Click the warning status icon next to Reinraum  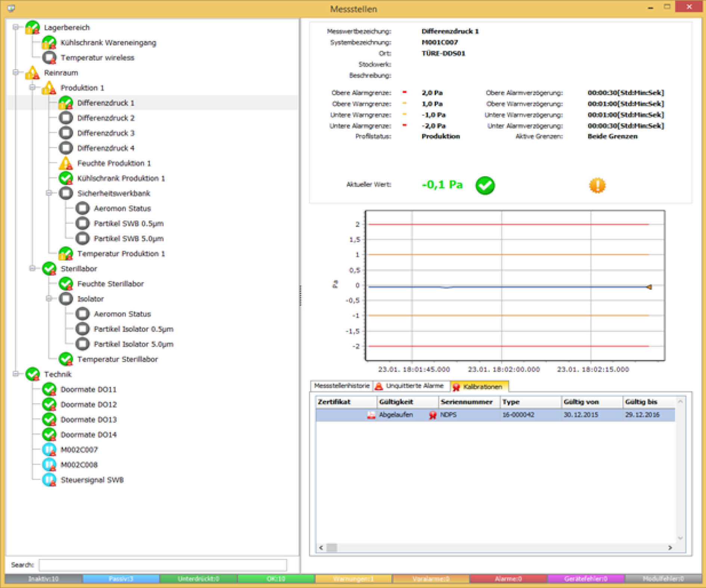click(x=32, y=73)
